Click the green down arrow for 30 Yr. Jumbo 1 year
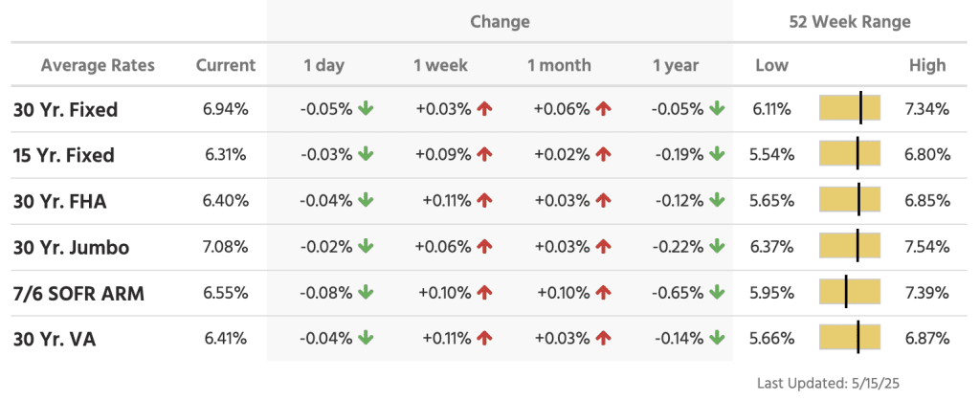Viewport: 980px width, 401px height. [718, 247]
